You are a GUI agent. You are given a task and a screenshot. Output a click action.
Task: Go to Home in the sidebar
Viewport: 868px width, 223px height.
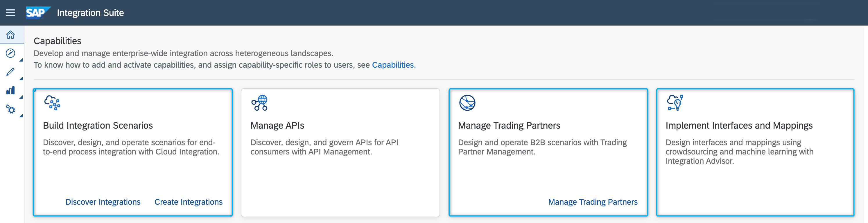tap(11, 35)
